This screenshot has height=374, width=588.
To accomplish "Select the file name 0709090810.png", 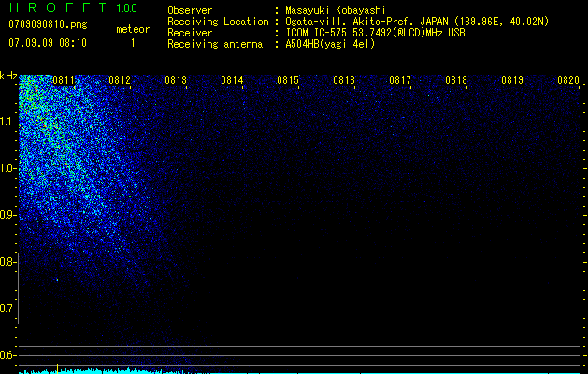I will point(48,24).
